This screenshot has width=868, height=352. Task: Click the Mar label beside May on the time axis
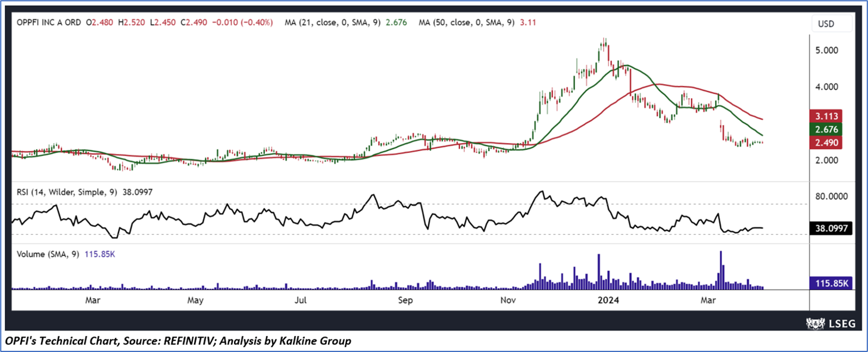(92, 301)
